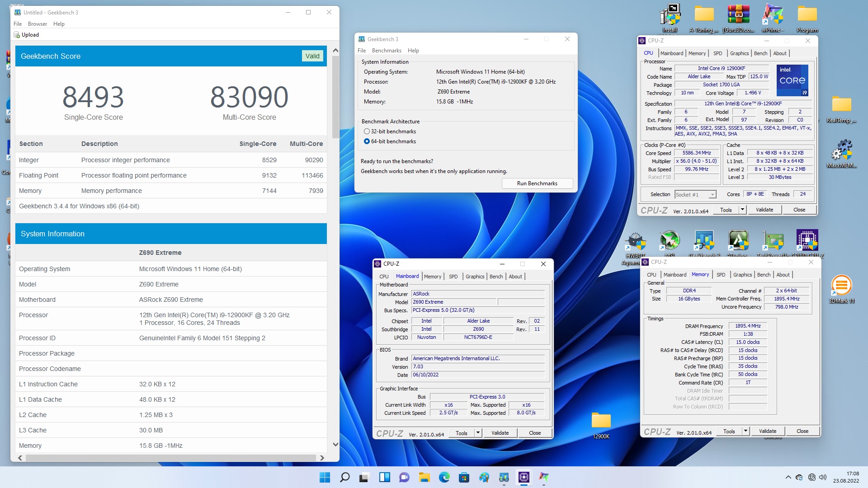Screen dimensions: 868x488
Task: Open File Explorer from the taskbar
Action: [424, 477]
